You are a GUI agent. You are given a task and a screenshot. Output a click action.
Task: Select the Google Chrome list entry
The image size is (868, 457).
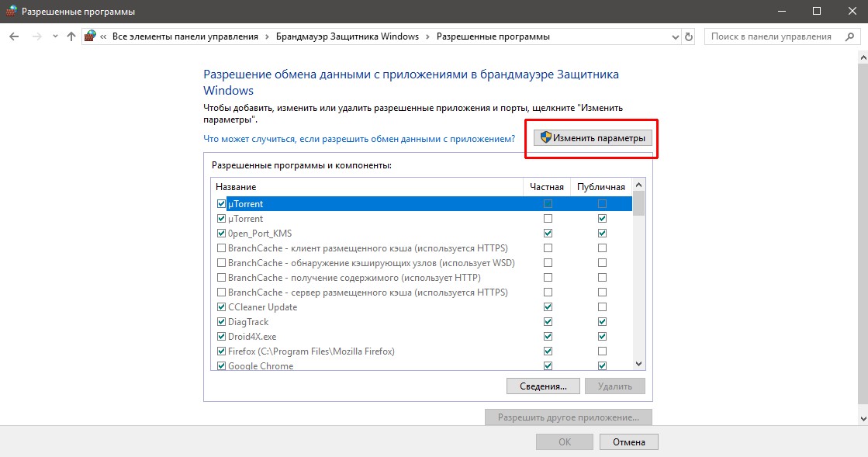(261, 365)
